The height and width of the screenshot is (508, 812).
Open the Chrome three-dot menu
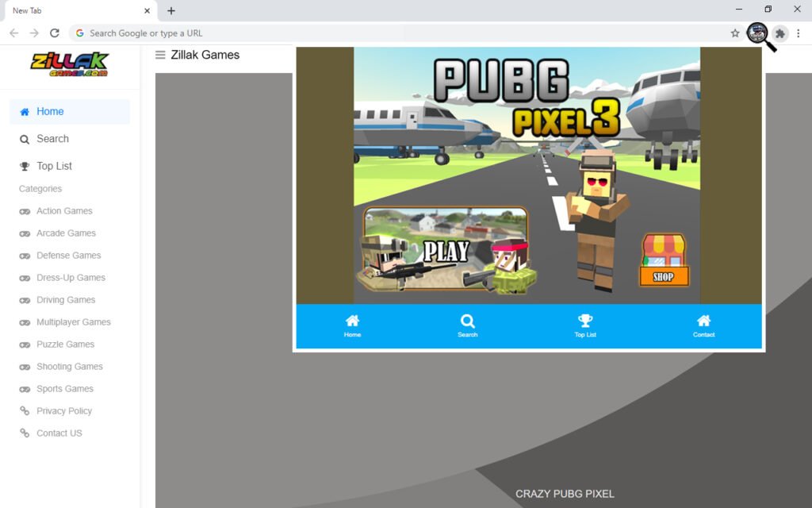click(798, 33)
